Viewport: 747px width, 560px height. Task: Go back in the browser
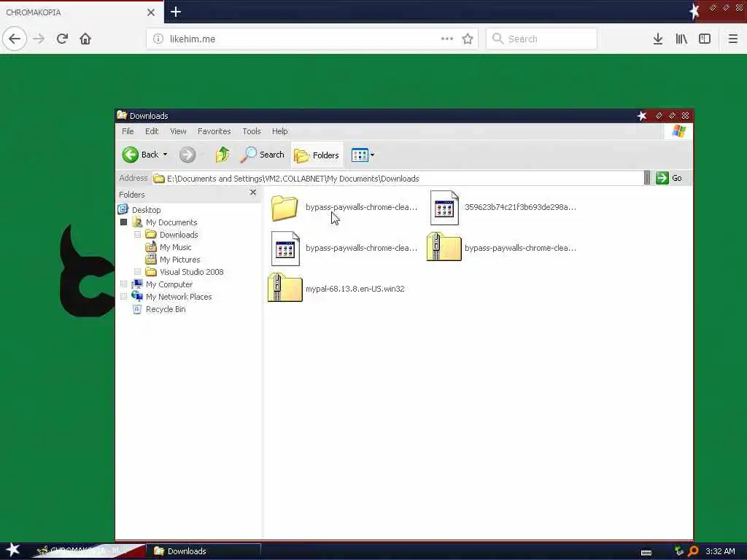(15, 39)
